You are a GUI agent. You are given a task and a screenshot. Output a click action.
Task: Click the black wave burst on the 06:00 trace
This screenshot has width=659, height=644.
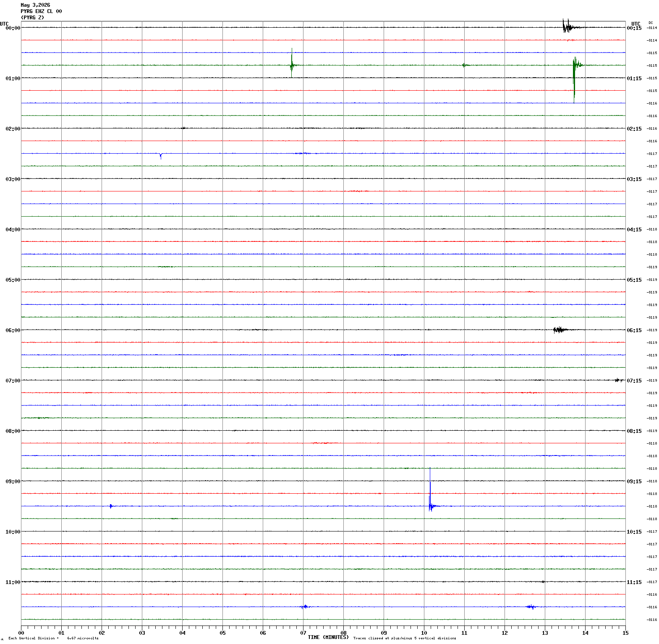560,330
